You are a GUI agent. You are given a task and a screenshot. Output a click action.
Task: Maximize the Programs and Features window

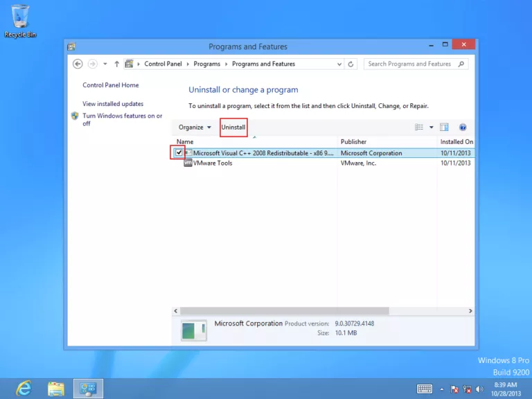(x=445, y=45)
